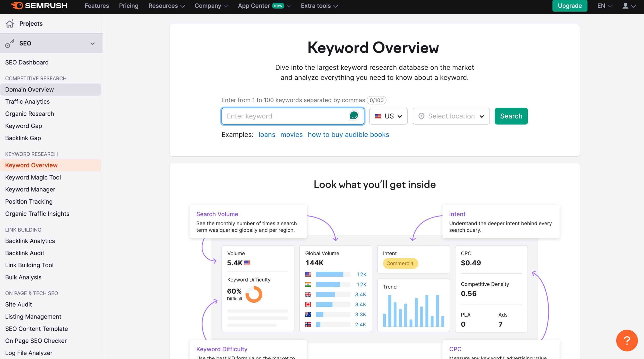The width and height of the screenshot is (644, 359).
Task: Click the Keyword Magic Tool sidebar icon
Action: click(x=33, y=177)
